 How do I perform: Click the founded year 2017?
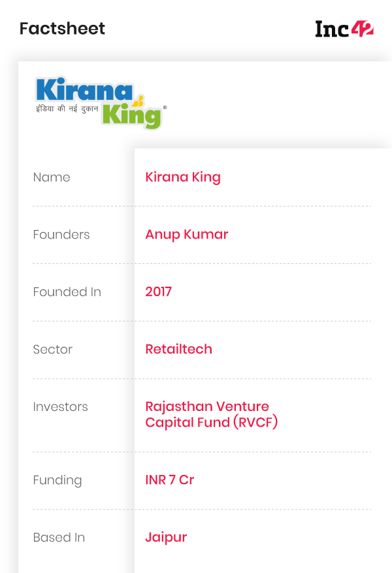coord(159,291)
